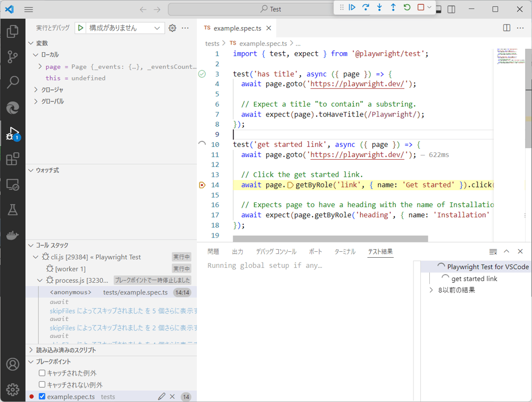The width and height of the screenshot is (532, 402).
Task: Open Accounts menu icon
Action: [x=13, y=364]
